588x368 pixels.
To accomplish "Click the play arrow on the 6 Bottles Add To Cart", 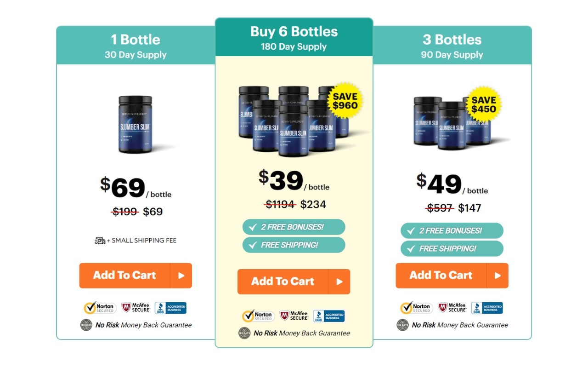I will coord(339,282).
